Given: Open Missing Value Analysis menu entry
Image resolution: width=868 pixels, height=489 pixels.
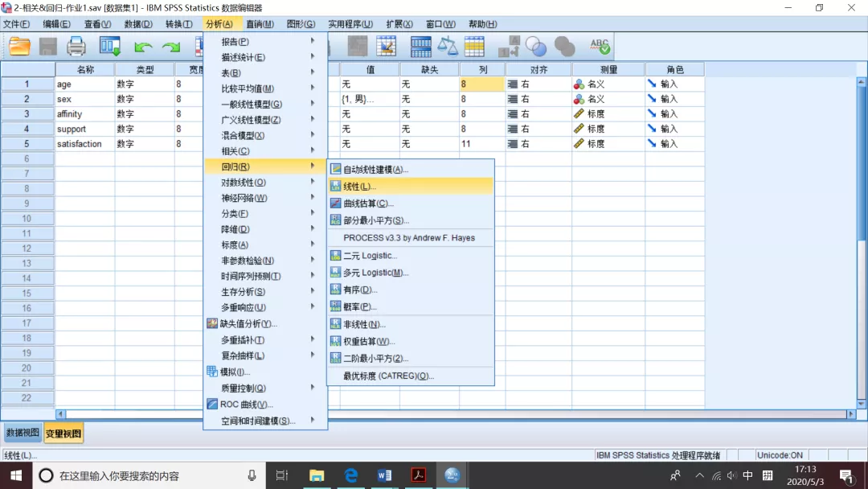Looking at the screenshot, I should (x=249, y=324).
